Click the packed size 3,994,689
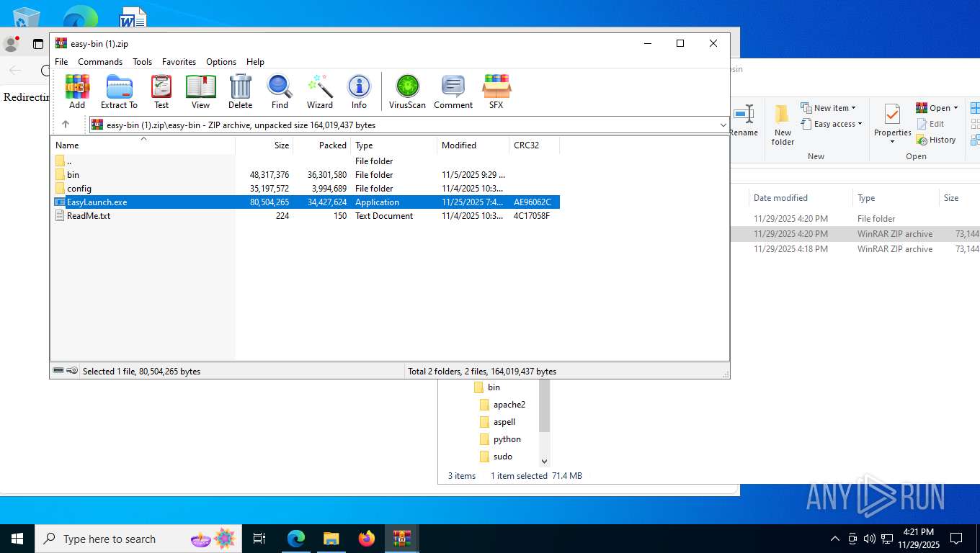The height and width of the screenshot is (553, 980). (329, 188)
